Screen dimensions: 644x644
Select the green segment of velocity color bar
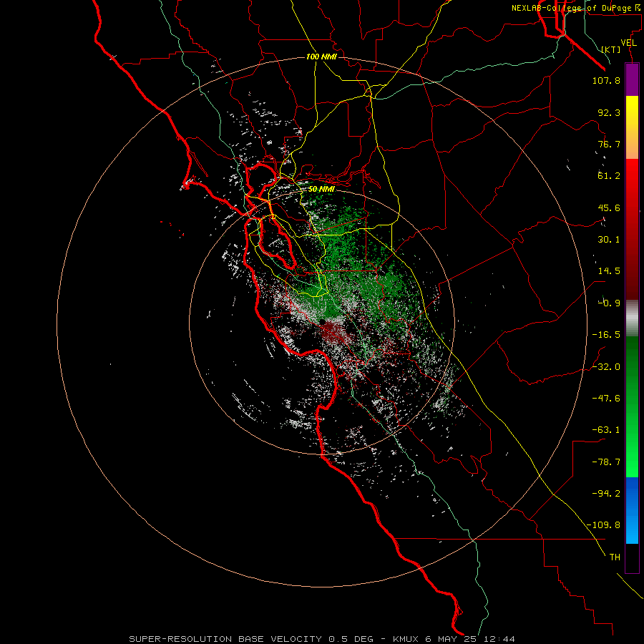coord(632,406)
